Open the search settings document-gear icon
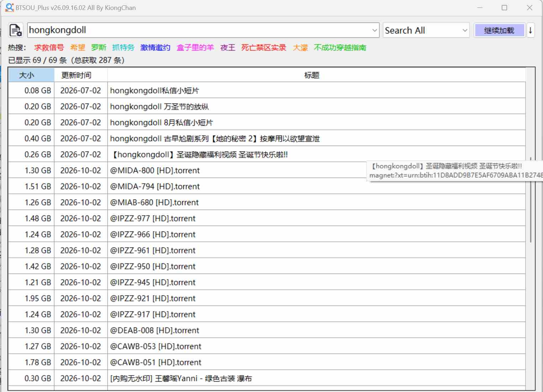Image resolution: width=543 pixels, height=392 pixels. click(x=16, y=30)
